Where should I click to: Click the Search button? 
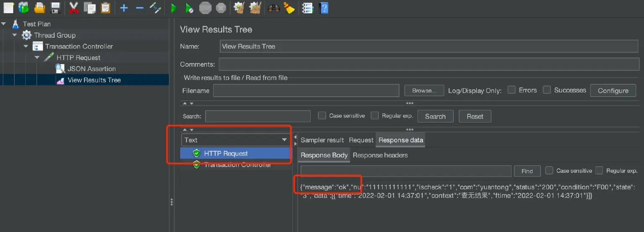tap(435, 116)
